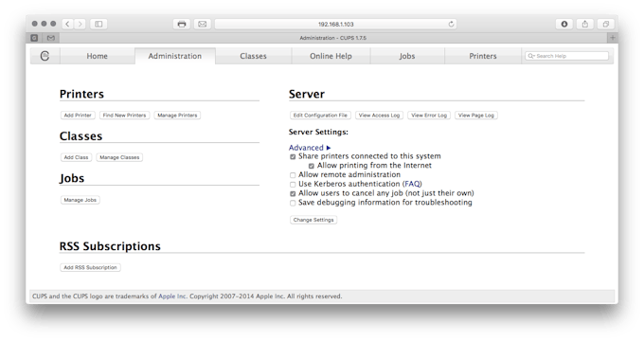Click the Administration - CUPS 1.7.5 tab title

click(x=333, y=38)
